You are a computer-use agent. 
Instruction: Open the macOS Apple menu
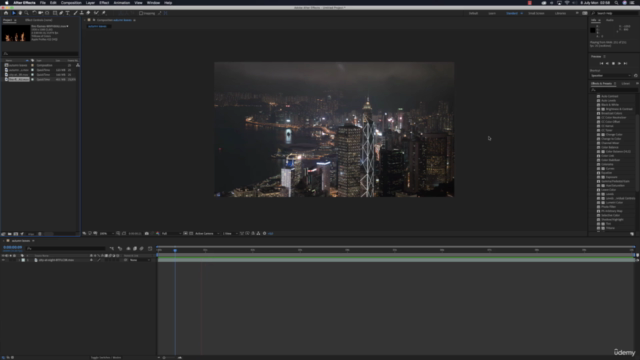7,3
